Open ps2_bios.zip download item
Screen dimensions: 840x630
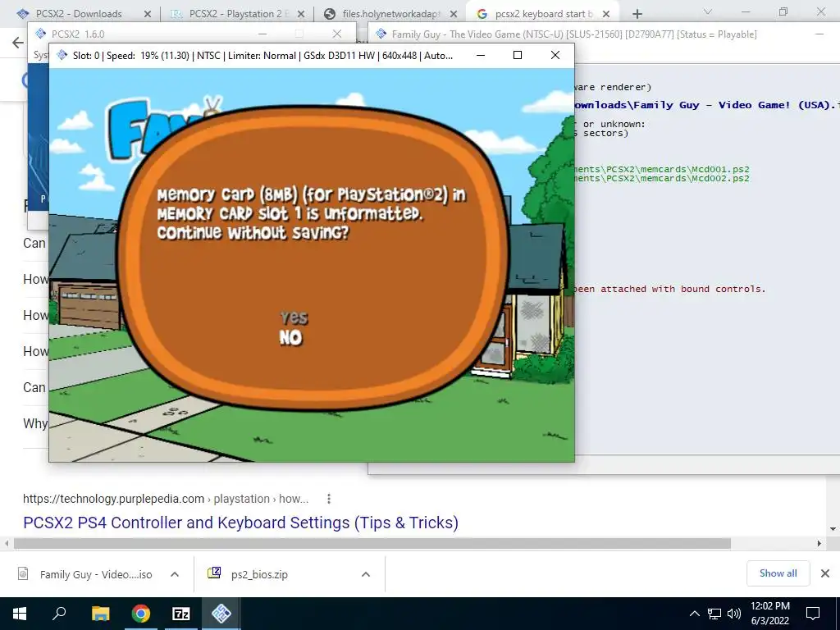click(x=249, y=574)
